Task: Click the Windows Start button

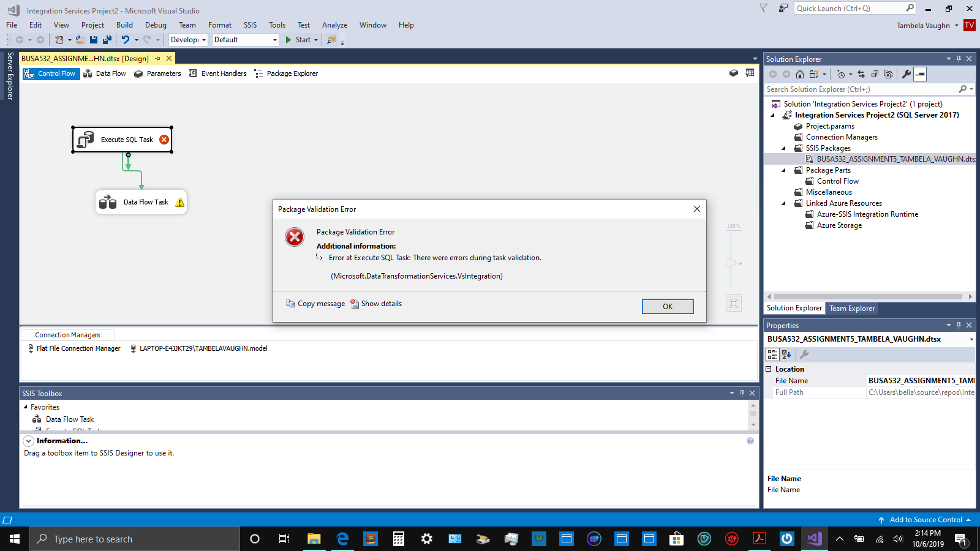Action: 15,539
